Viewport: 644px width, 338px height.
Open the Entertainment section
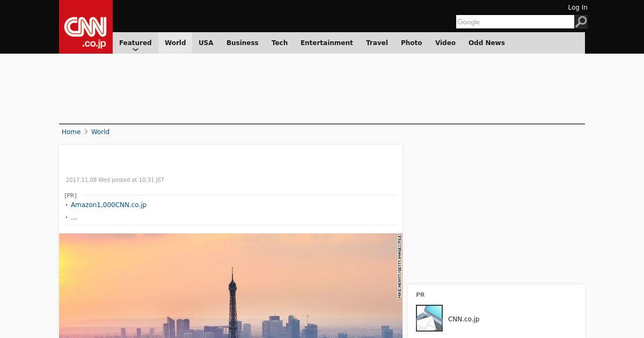[327, 43]
